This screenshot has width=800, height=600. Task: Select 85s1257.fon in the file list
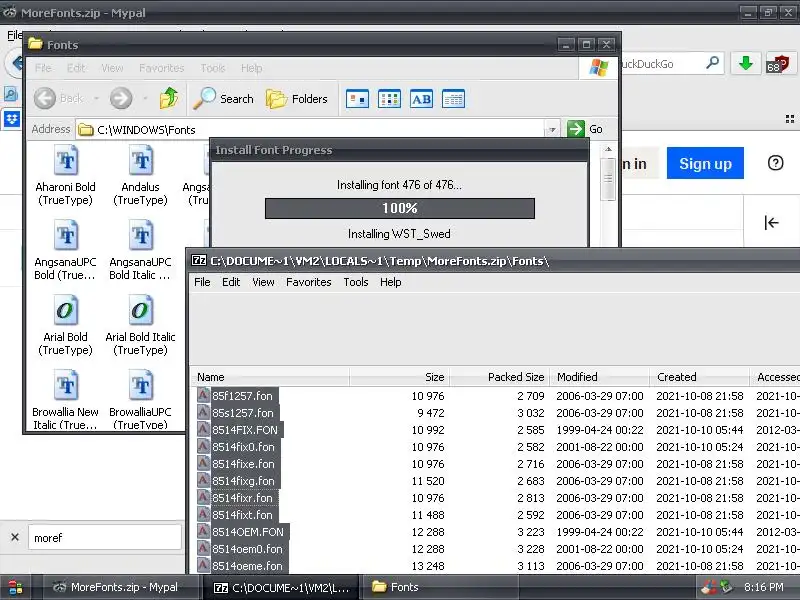pyautogui.click(x=243, y=412)
